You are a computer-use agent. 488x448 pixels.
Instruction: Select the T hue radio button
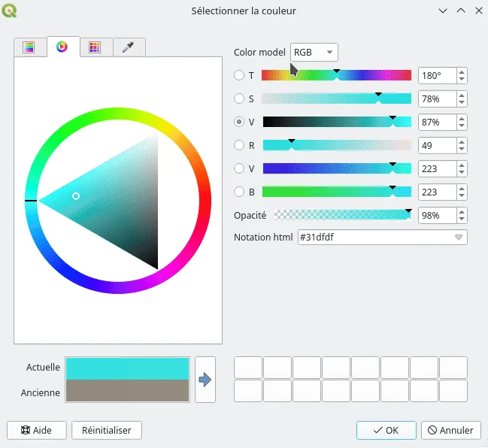(240, 75)
